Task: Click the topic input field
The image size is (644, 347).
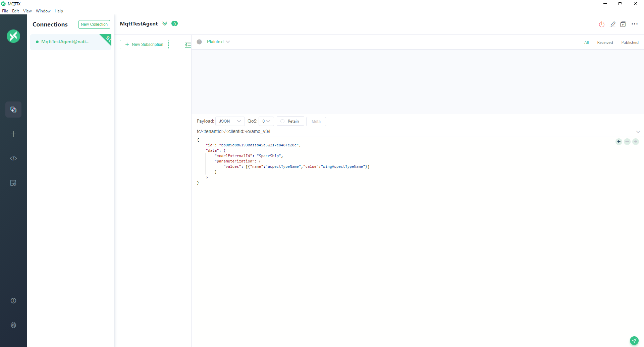Action: click(414, 132)
